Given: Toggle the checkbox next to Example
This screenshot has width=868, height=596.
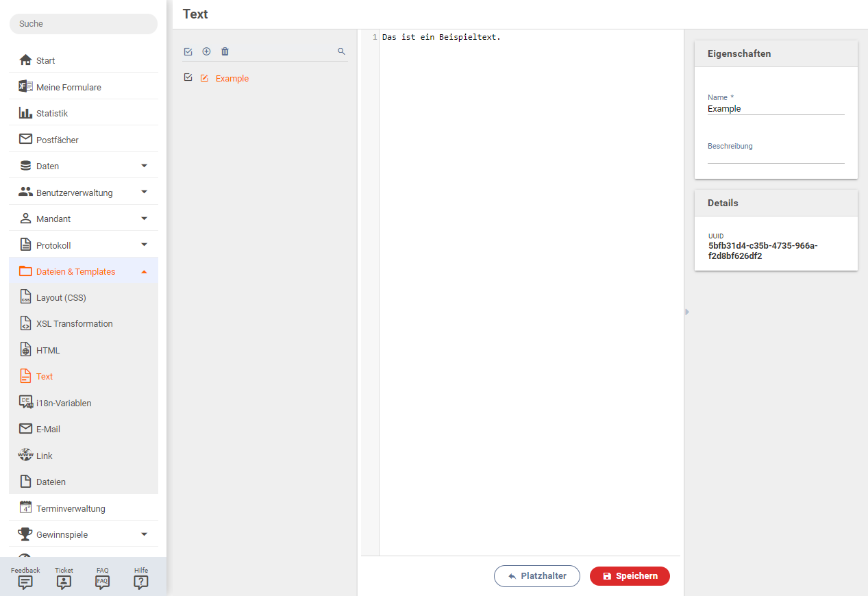Looking at the screenshot, I should point(188,78).
